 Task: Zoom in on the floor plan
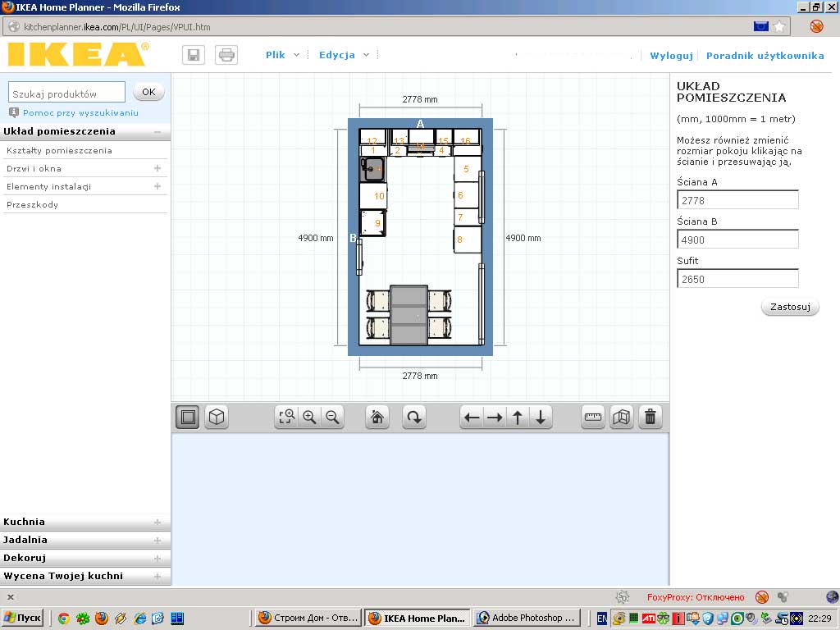[309, 417]
